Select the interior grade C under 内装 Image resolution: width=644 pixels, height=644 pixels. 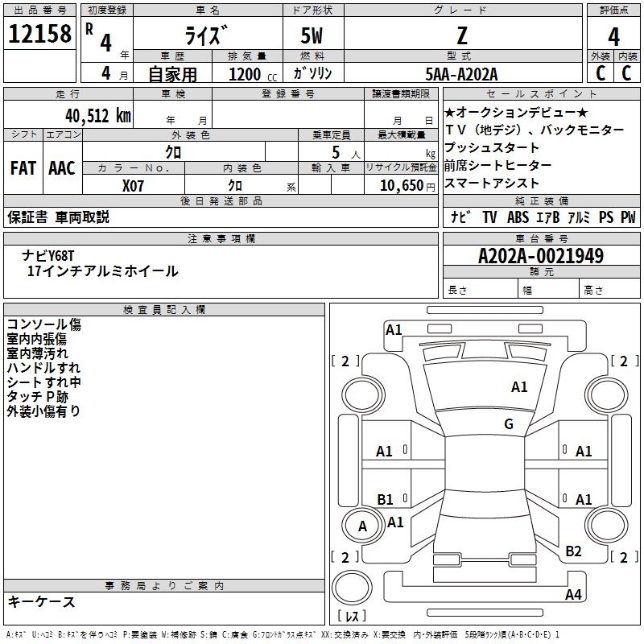626,73
